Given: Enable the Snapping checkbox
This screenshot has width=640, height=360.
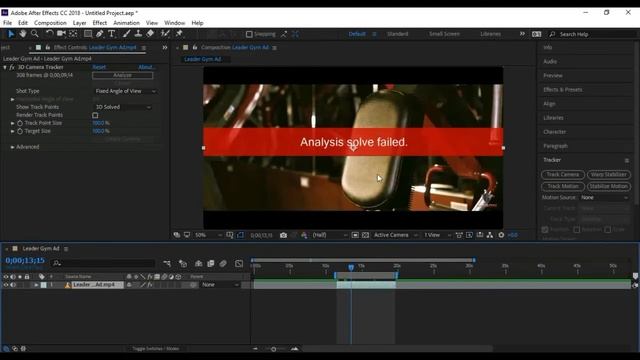Looking at the screenshot, I should pos(249,34).
